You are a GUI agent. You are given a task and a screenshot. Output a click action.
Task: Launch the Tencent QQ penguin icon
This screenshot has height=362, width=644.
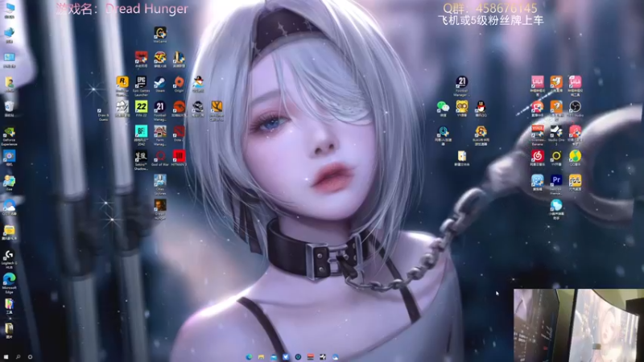(x=481, y=107)
